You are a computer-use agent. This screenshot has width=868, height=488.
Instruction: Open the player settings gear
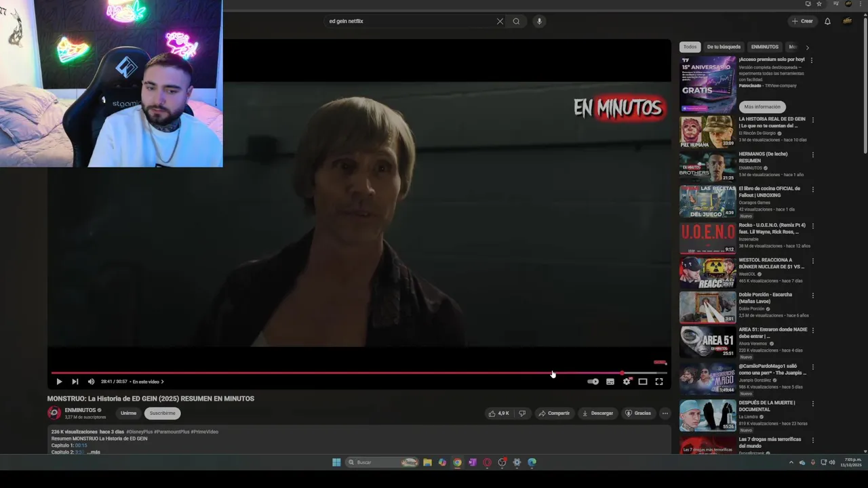627,382
